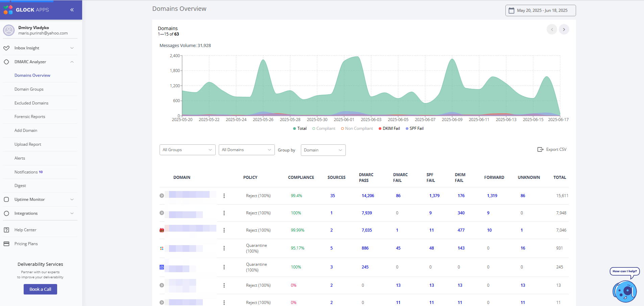Toggle Compliant series in chart legend
Image resolution: width=644 pixels, height=306 pixels.
[x=324, y=128]
